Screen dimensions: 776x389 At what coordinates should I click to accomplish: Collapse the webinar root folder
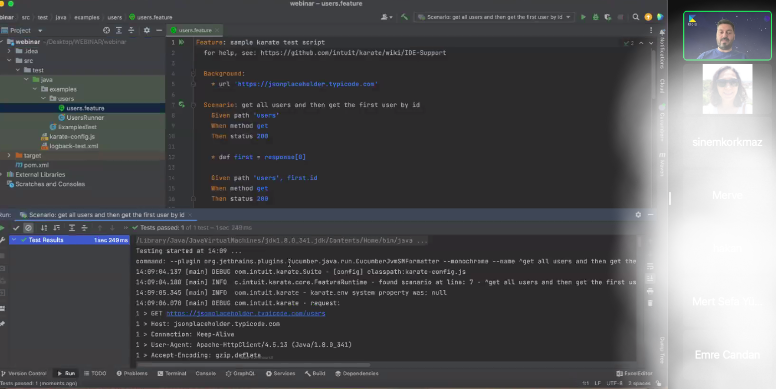tap(2, 42)
